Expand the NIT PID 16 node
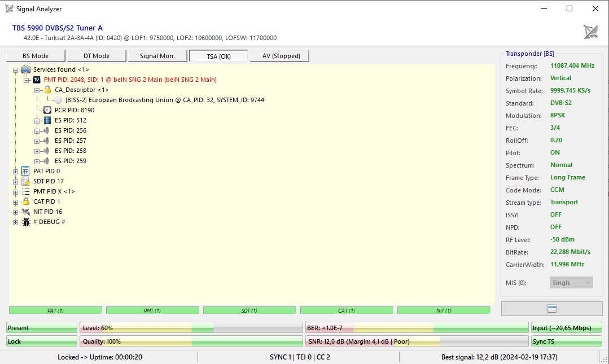The height and width of the screenshot is (364, 609). tap(16, 212)
